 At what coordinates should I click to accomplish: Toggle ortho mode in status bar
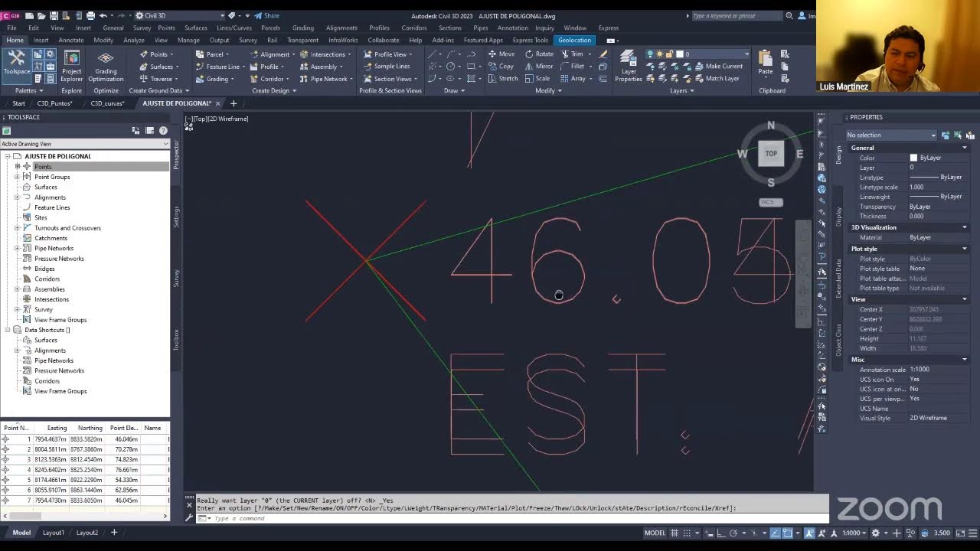[x=720, y=533]
